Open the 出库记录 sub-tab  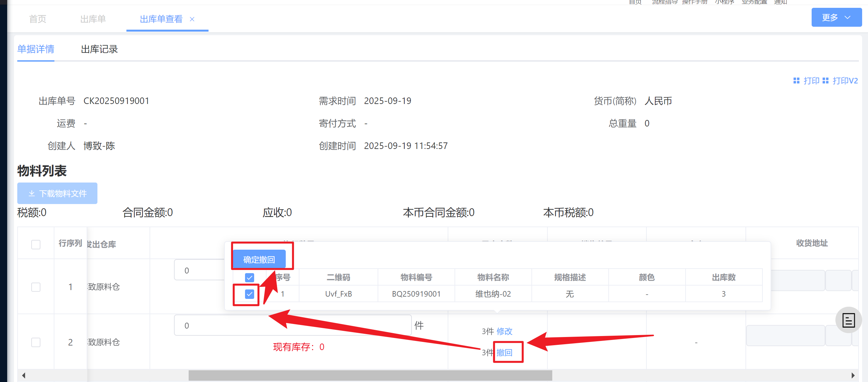tap(99, 49)
